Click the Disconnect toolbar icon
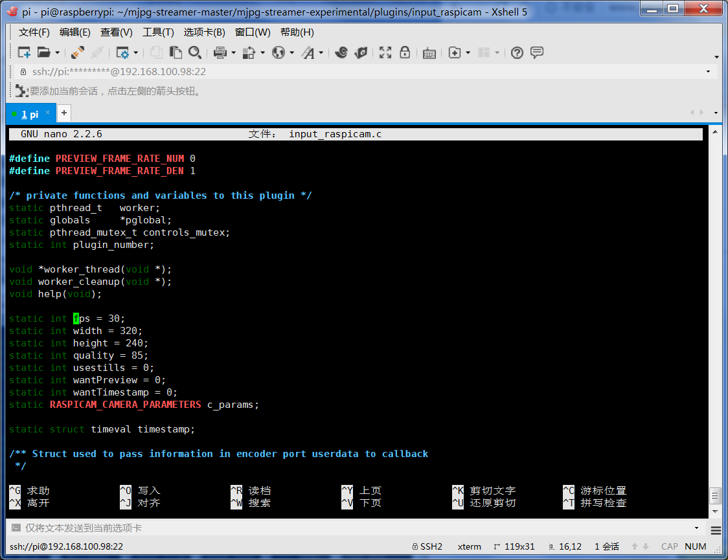This screenshot has height=560, width=728. point(97,52)
